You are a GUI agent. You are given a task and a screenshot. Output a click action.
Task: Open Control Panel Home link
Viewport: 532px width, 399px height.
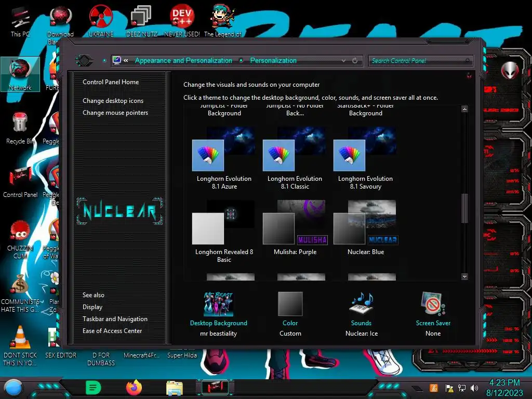pyautogui.click(x=111, y=82)
